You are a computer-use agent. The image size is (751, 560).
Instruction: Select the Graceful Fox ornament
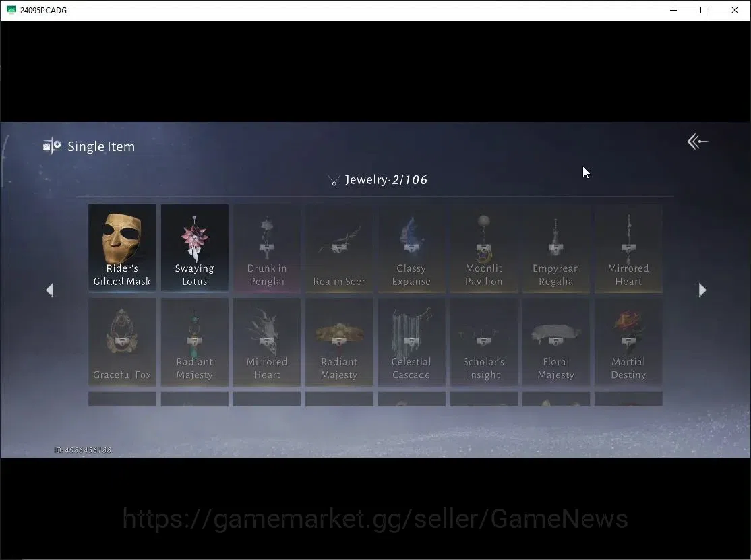click(122, 342)
